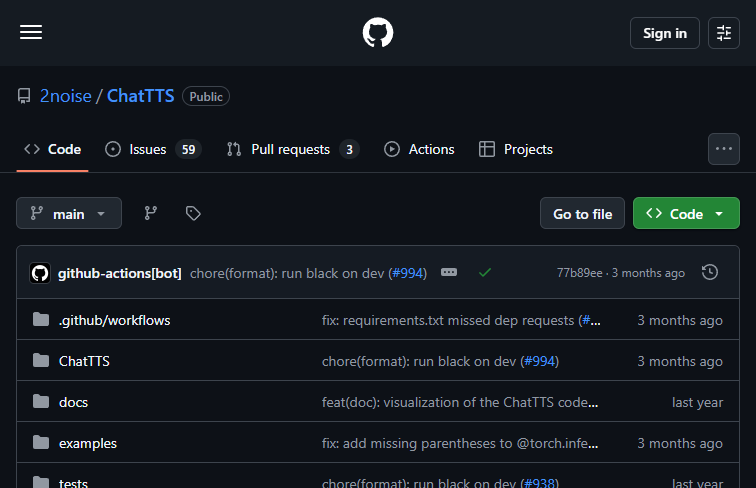Open the Pull requests tab
This screenshot has height=488, width=756.
click(293, 149)
